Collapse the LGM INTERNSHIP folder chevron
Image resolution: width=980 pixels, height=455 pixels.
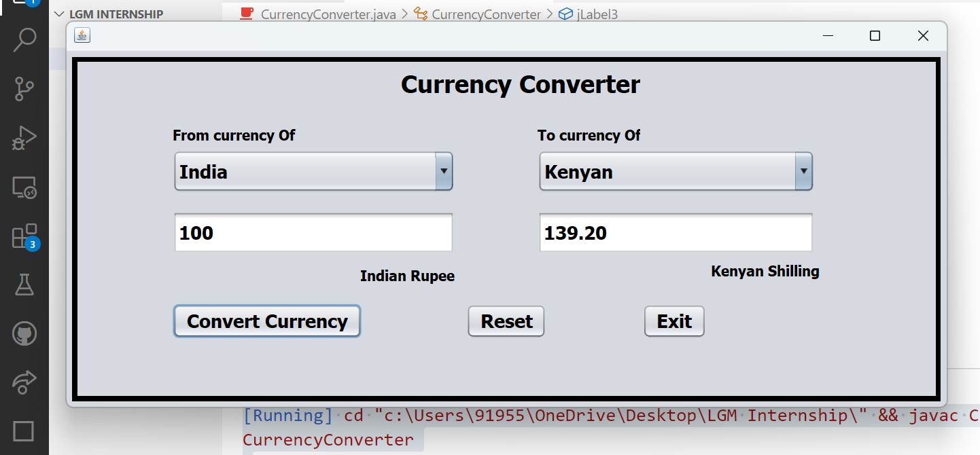point(58,14)
